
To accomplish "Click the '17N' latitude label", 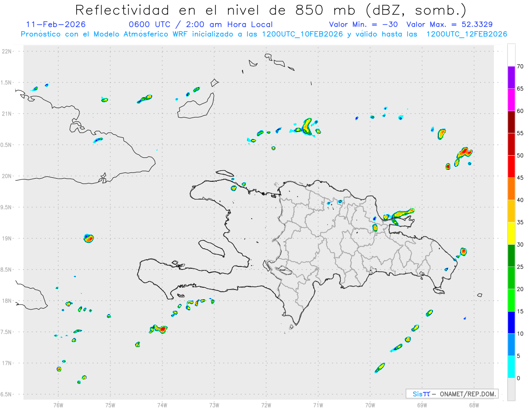I will point(7,363).
